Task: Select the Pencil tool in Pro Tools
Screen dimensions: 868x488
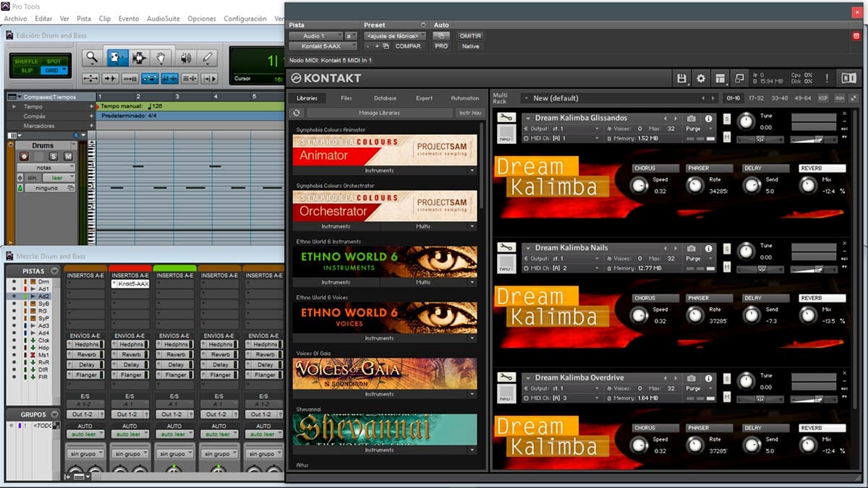Action: pyautogui.click(x=208, y=58)
